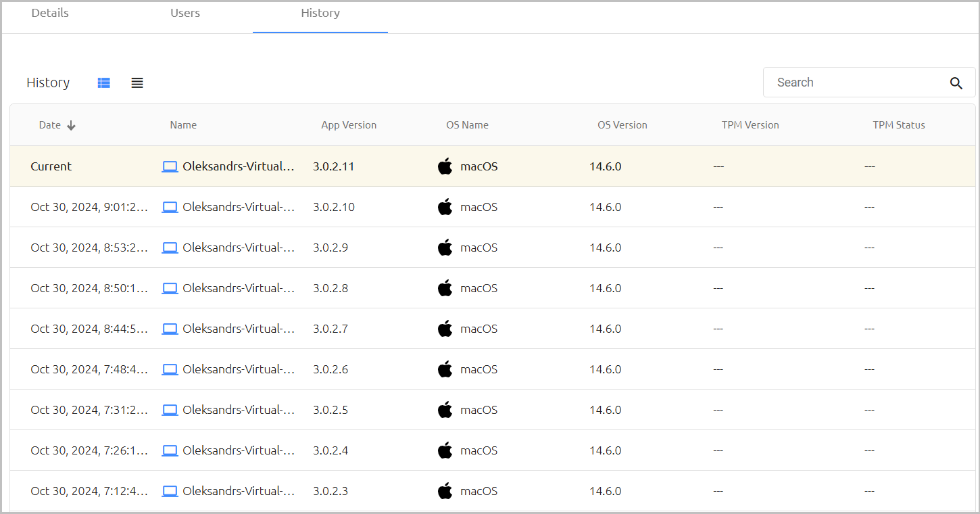Viewport: 980px width, 514px height.
Task: Click laptop icon in the 3.0.2.10 row
Action: 170,207
